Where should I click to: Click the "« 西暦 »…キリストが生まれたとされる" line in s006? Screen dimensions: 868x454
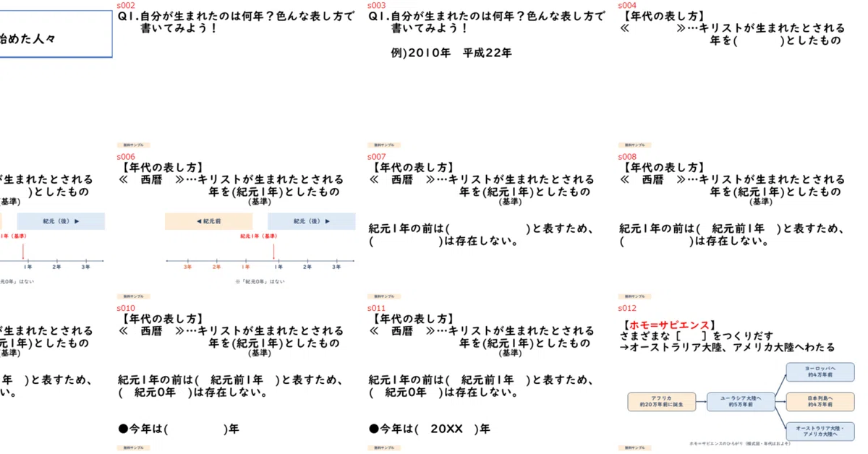click(231, 180)
